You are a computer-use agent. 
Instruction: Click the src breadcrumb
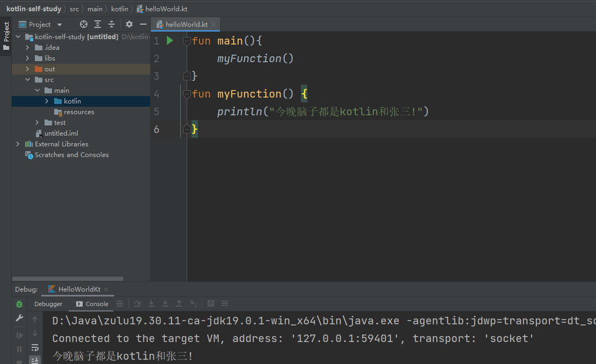click(75, 9)
